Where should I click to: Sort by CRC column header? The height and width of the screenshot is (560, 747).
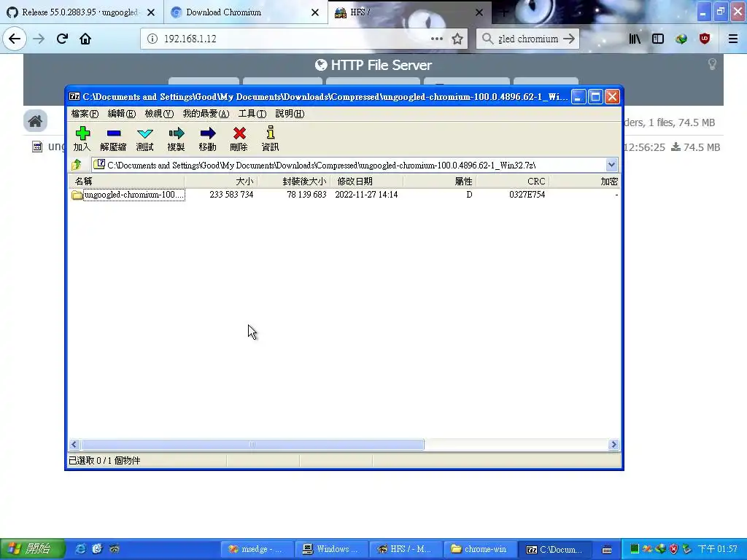(x=513, y=182)
